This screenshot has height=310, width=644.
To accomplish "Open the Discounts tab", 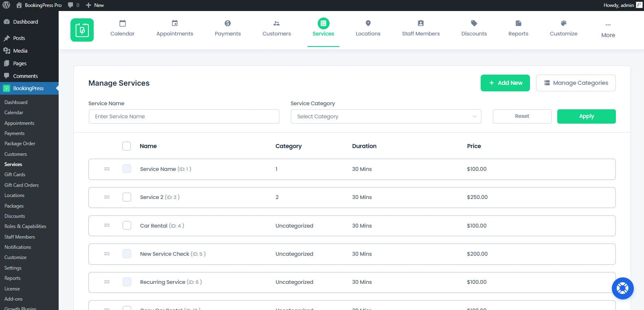I will (474, 29).
